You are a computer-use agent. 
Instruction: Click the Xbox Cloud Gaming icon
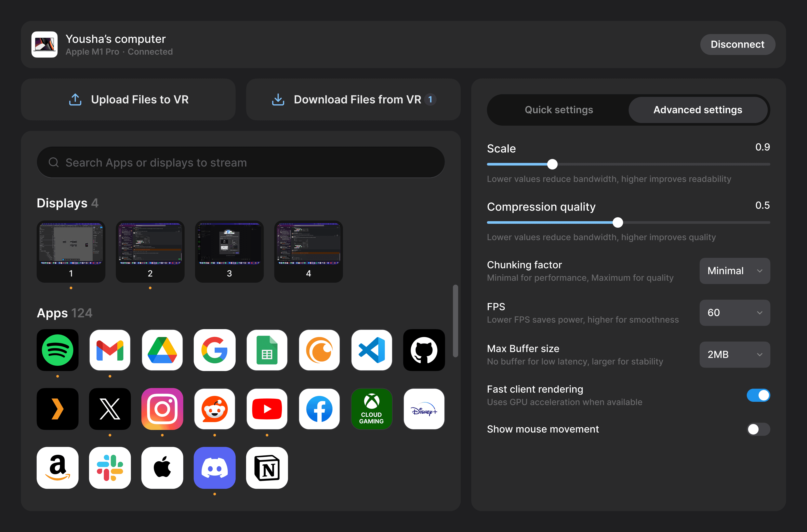coord(372,409)
